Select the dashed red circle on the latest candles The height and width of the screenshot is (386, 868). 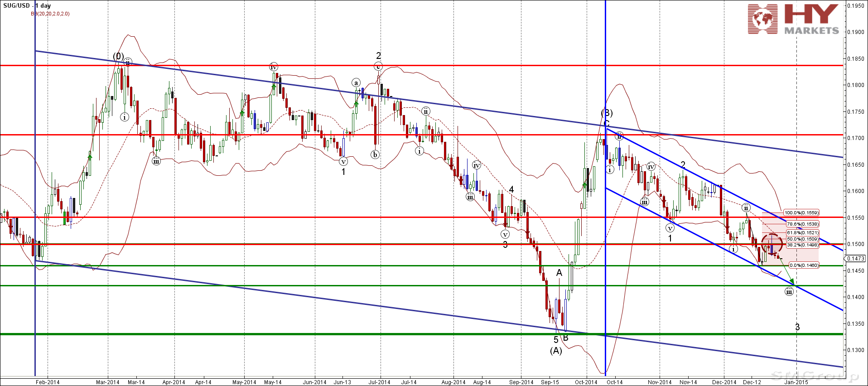[772, 244]
